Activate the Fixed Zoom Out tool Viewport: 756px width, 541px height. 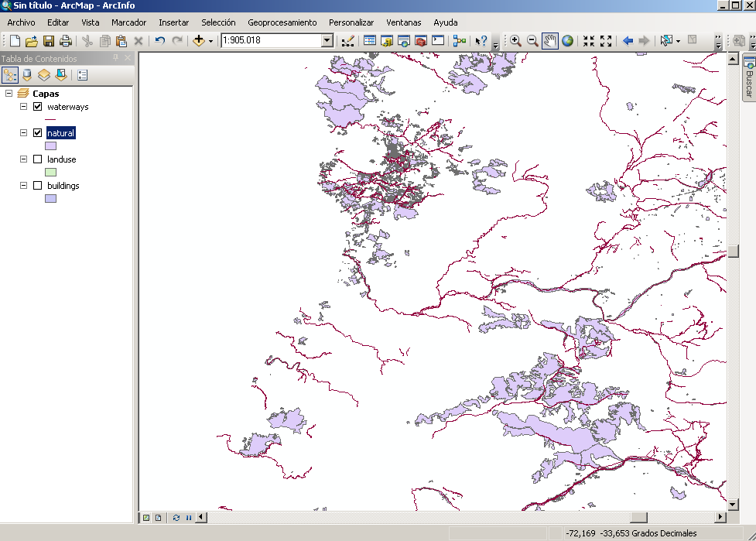604,41
